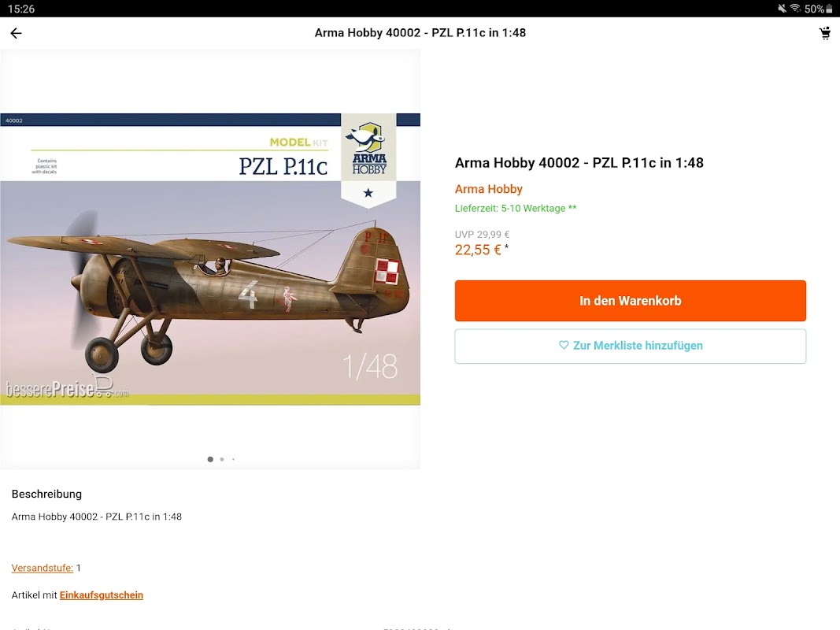This screenshot has height=630, width=840.
Task: Follow the Einkaufsgutschein link
Action: (102, 595)
